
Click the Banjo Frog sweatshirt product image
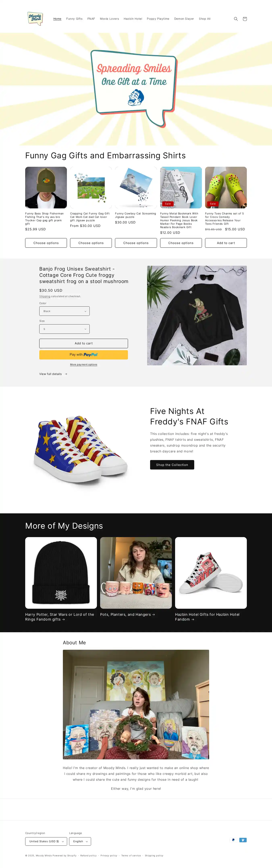[x=197, y=315]
